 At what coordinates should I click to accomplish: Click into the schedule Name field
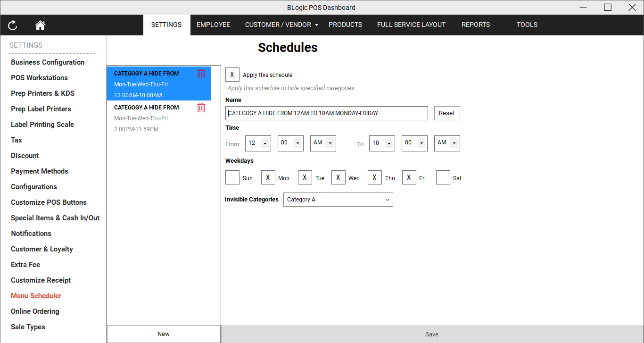pyautogui.click(x=327, y=113)
